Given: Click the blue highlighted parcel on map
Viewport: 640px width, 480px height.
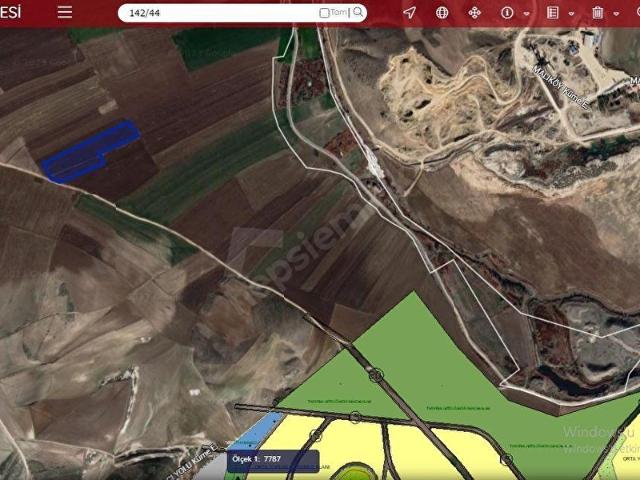Looking at the screenshot, I should pyautogui.click(x=90, y=152).
